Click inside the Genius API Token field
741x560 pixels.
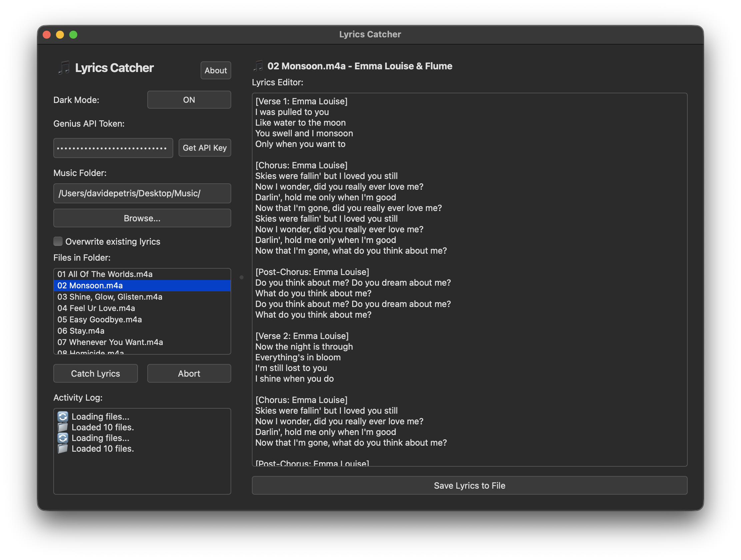point(113,148)
